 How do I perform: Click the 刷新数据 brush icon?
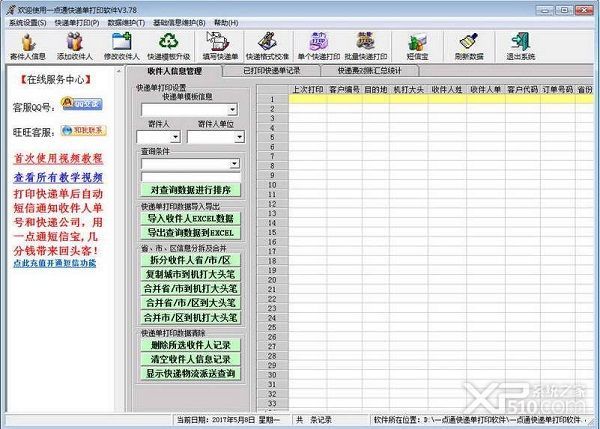pyautogui.click(x=469, y=46)
